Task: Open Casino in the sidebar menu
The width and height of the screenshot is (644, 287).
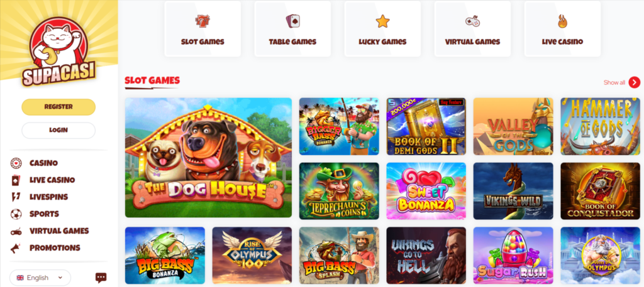Action: (x=43, y=163)
